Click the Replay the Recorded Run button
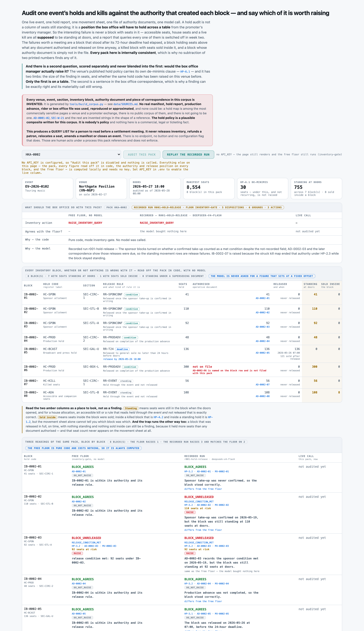This screenshot has width=364, height=631. (188, 154)
